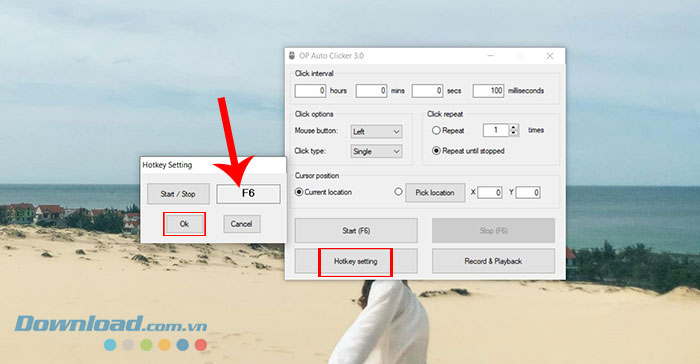Click the 'Click repeat' group label

(x=445, y=114)
